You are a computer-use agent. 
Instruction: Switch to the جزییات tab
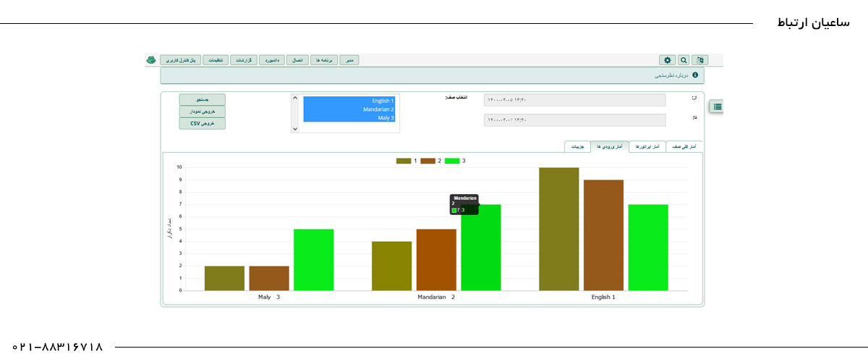point(577,146)
